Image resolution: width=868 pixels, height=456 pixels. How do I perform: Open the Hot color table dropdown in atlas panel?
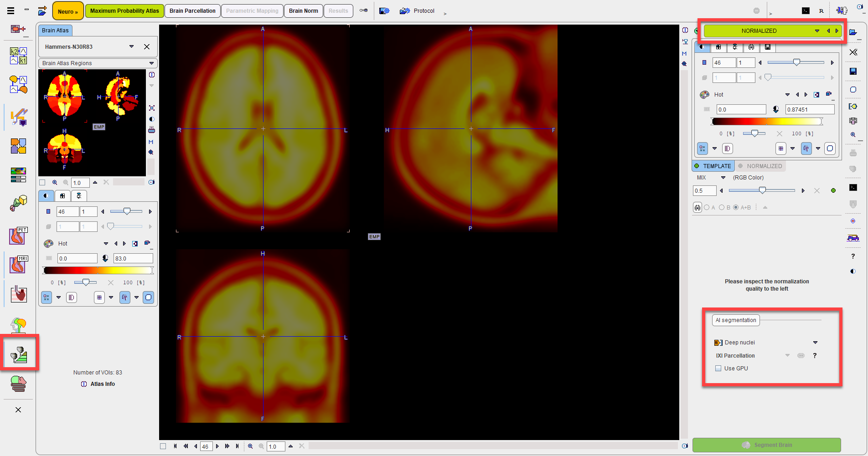(106, 244)
